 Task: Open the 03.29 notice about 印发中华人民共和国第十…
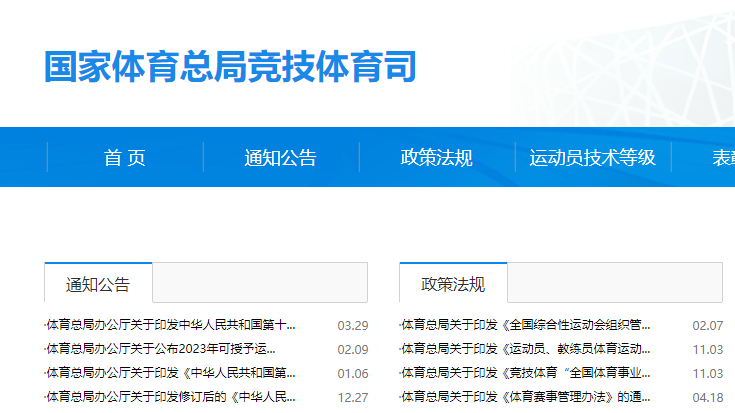point(171,325)
